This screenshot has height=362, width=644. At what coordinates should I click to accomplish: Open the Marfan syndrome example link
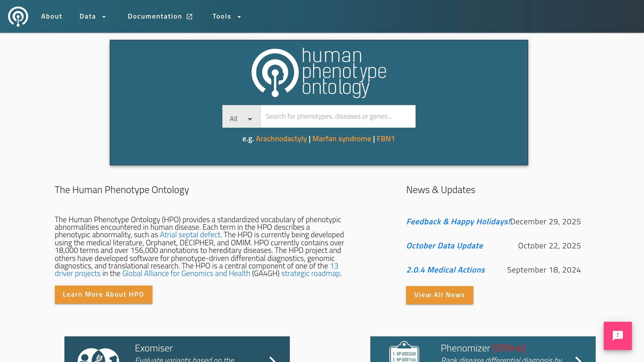tap(341, 138)
